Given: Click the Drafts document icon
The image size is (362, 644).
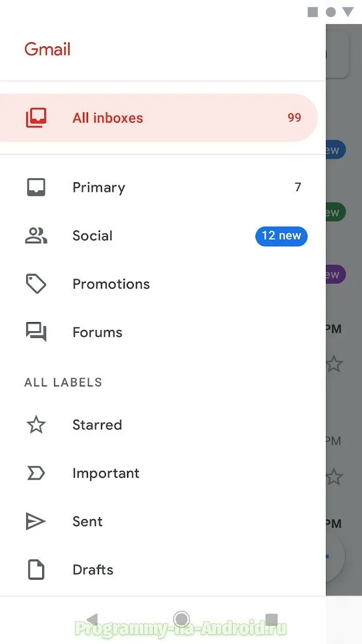Looking at the screenshot, I should pos(36,570).
